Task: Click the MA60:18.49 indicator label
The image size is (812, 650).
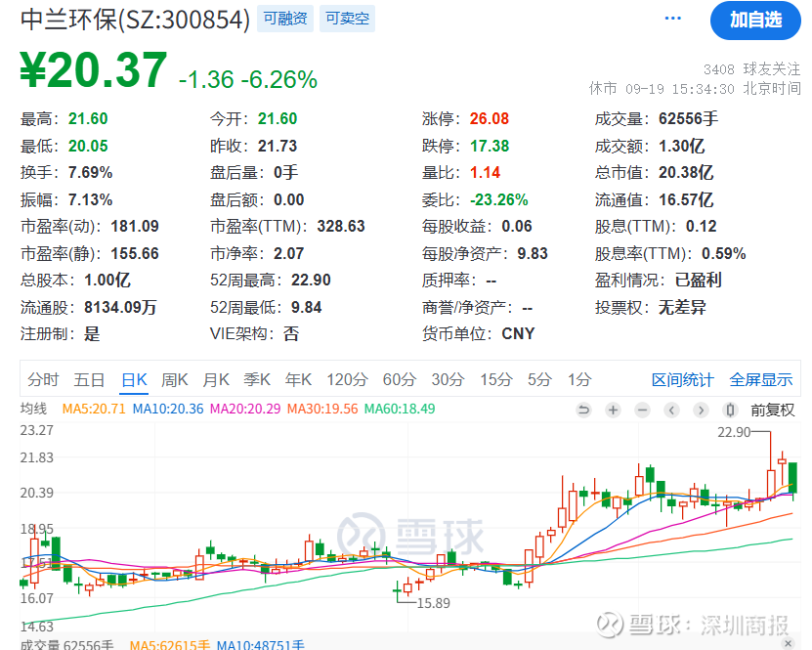Action: tap(400, 409)
